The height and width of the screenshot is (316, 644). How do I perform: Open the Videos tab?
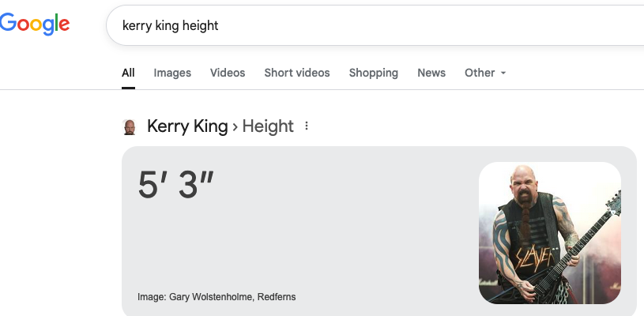click(228, 73)
